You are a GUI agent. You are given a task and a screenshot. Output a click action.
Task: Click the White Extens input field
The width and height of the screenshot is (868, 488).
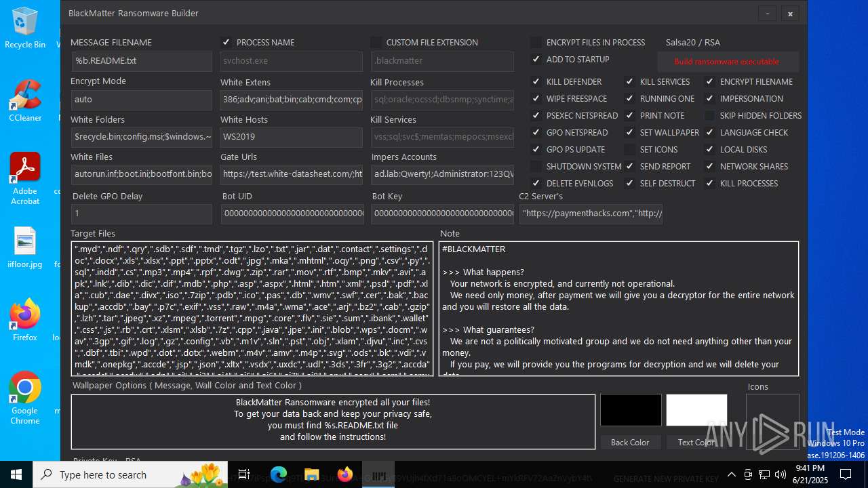(292, 100)
